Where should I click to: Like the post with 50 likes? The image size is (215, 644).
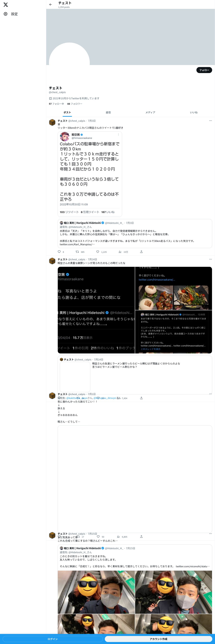pos(98,536)
